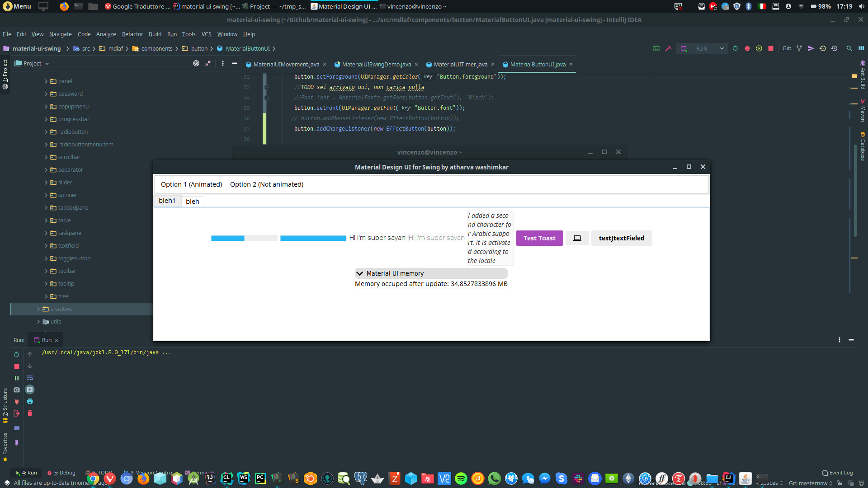Take a thread dump with the camera icon
The image size is (868, 488).
point(17,389)
